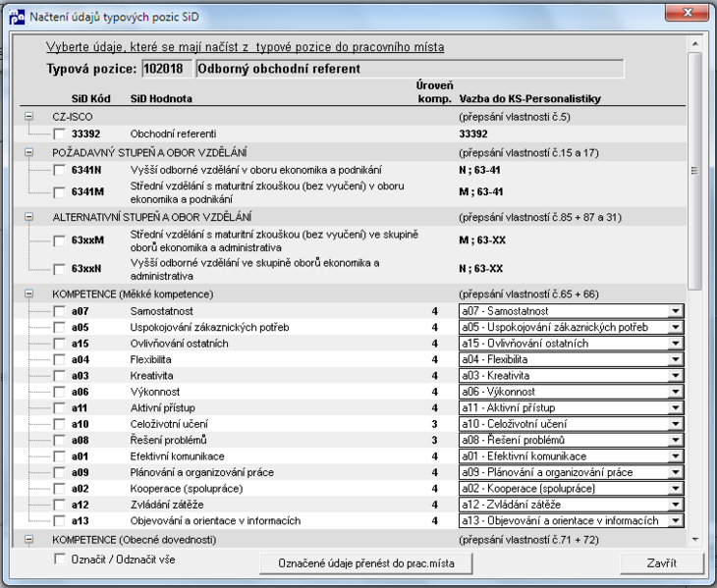Screen dimensions: 717x588
Task: Collapse KOMPETENCE (Měkké kompetence) section
Action: (x=28, y=294)
